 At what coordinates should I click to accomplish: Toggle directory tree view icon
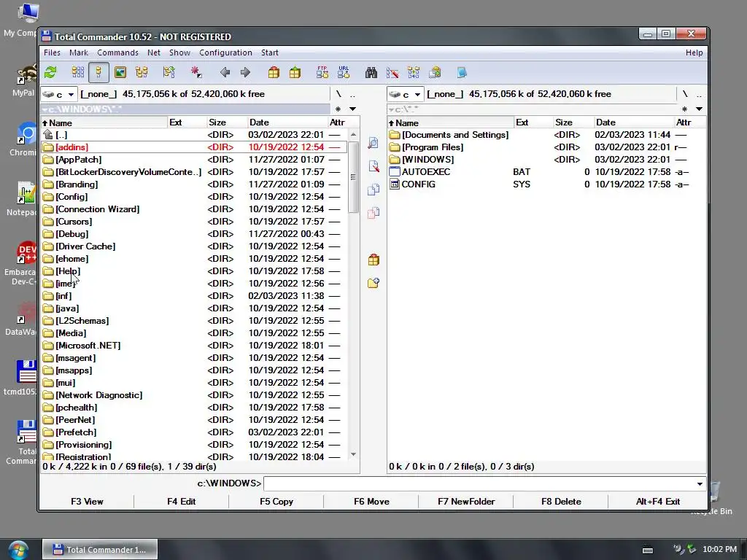pyautogui.click(x=142, y=72)
